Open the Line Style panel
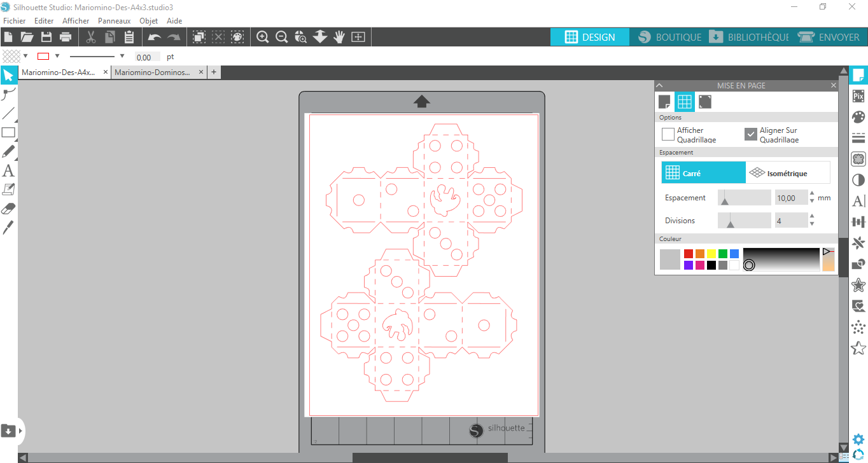This screenshot has width=868, height=463. tap(858, 138)
